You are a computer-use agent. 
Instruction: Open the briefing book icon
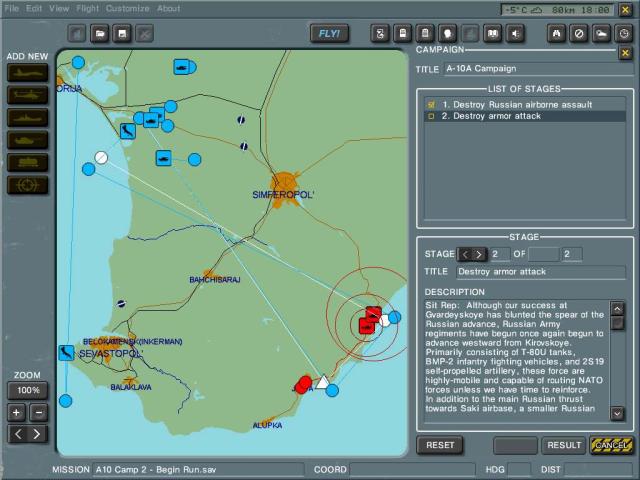pos(492,33)
